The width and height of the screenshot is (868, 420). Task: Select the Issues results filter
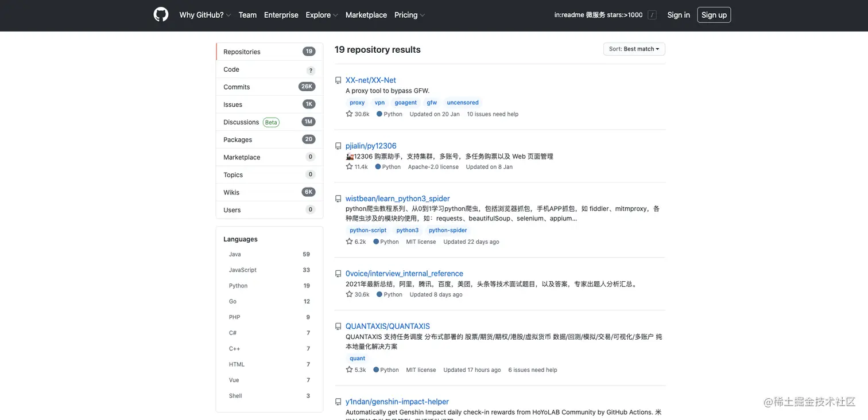[269, 104]
